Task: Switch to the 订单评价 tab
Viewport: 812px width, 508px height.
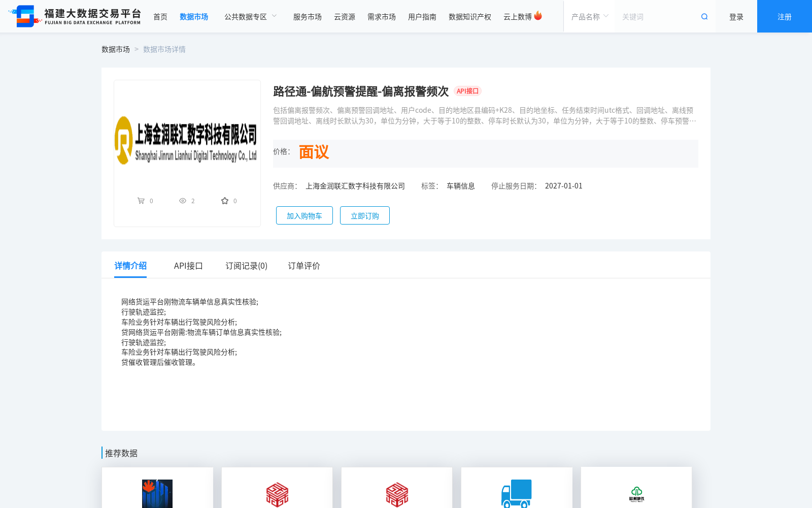Action: [x=304, y=266]
